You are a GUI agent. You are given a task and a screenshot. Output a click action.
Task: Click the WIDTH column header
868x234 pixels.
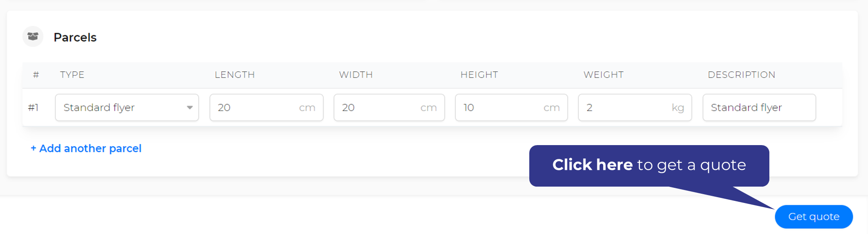pos(356,75)
